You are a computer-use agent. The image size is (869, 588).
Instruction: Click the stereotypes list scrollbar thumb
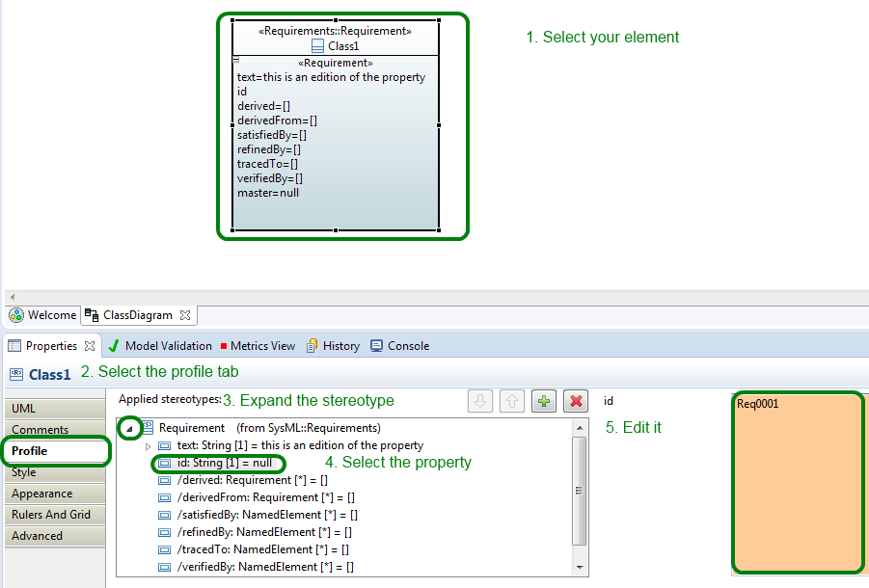coord(579,491)
